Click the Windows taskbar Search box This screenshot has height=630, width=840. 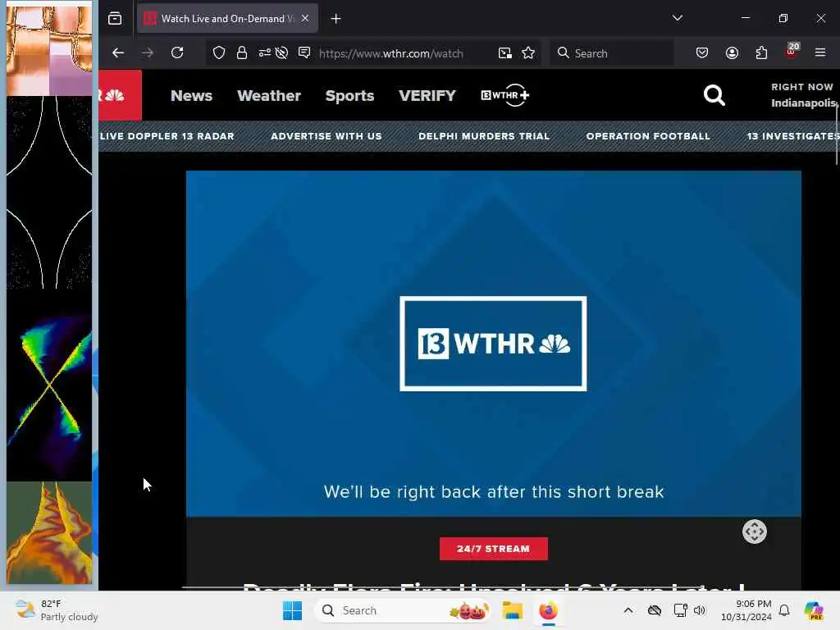pos(403,610)
